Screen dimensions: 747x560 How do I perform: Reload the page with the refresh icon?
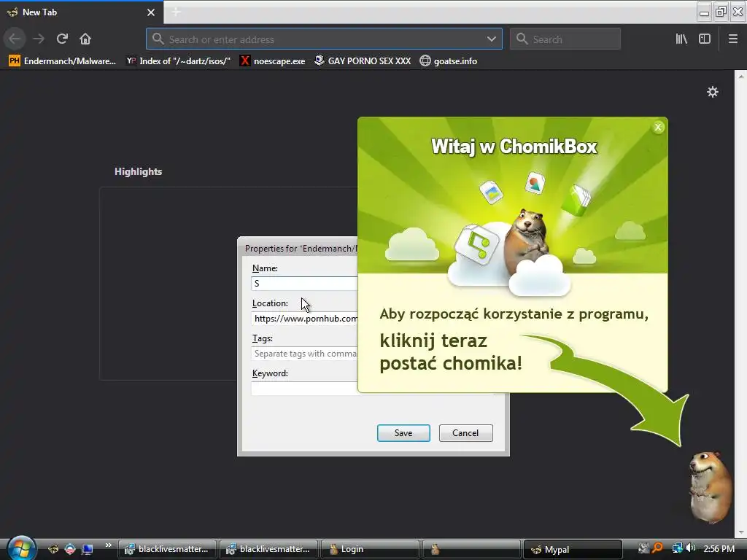click(x=62, y=39)
